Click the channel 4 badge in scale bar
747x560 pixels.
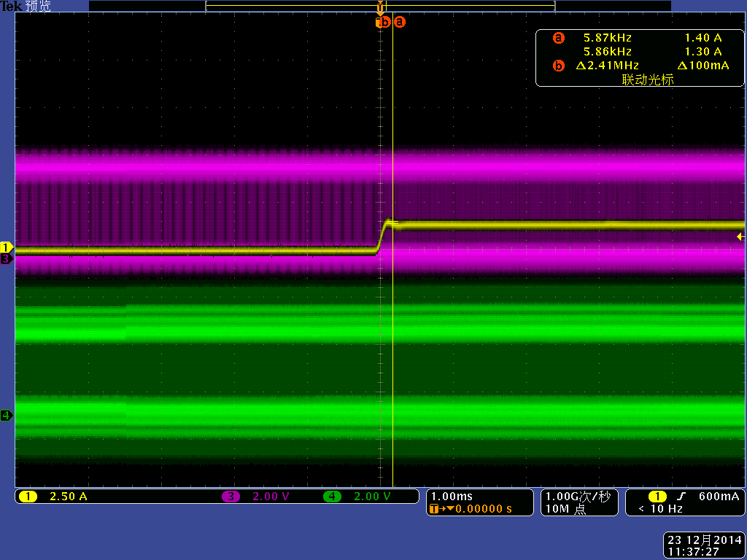[332, 497]
